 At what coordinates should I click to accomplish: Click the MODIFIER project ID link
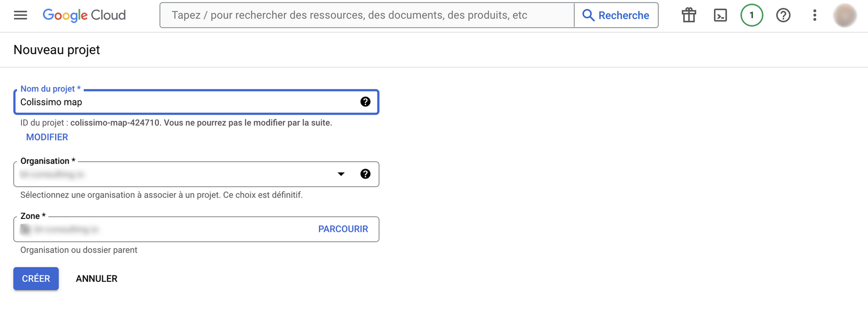coord(47,137)
